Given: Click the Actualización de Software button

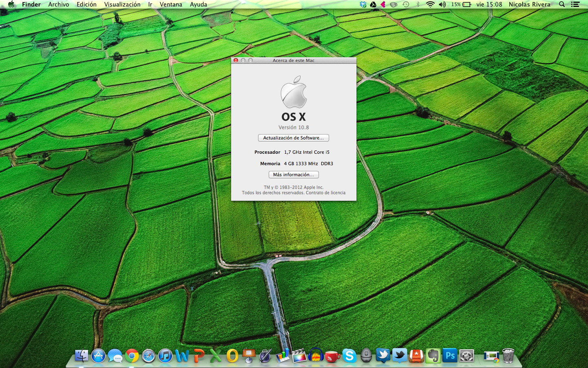Looking at the screenshot, I should [293, 138].
